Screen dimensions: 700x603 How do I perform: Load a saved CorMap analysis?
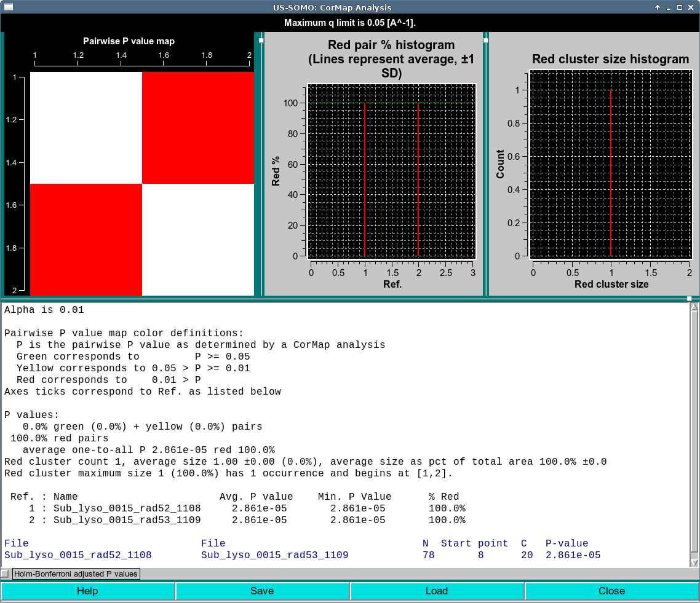click(437, 591)
